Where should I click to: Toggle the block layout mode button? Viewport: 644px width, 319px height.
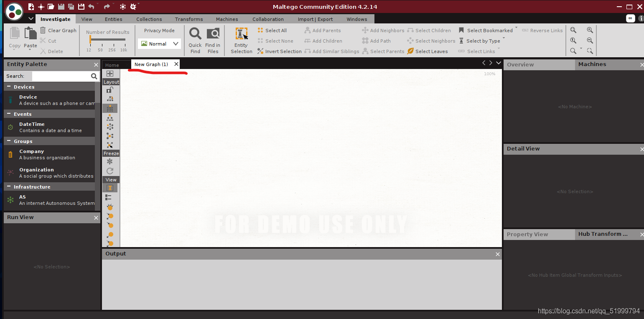110,108
